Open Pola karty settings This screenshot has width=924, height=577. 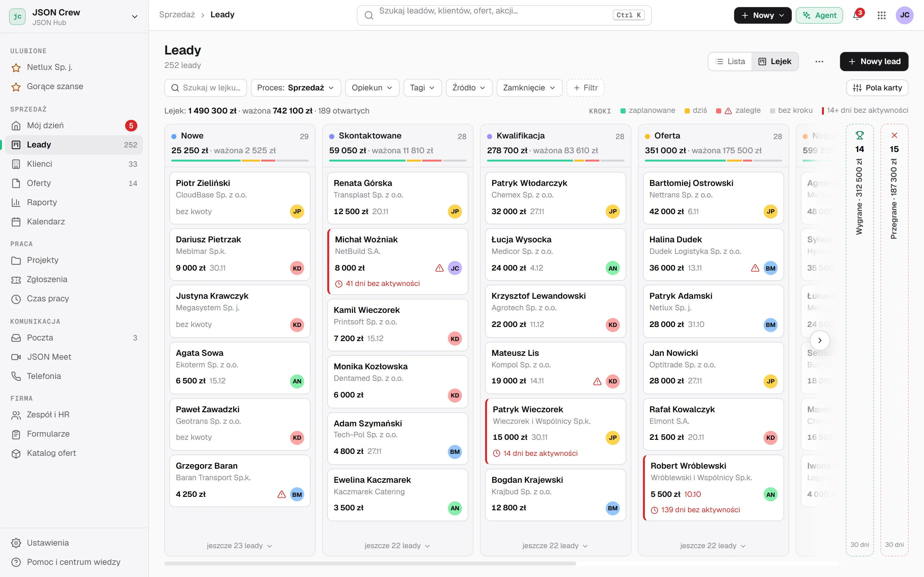pos(877,88)
